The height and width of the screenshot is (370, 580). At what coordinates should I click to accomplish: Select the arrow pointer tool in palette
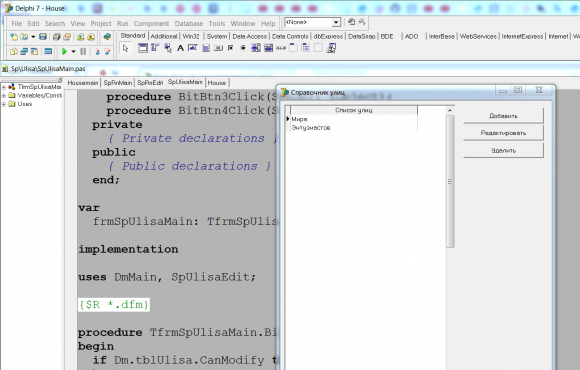click(125, 48)
